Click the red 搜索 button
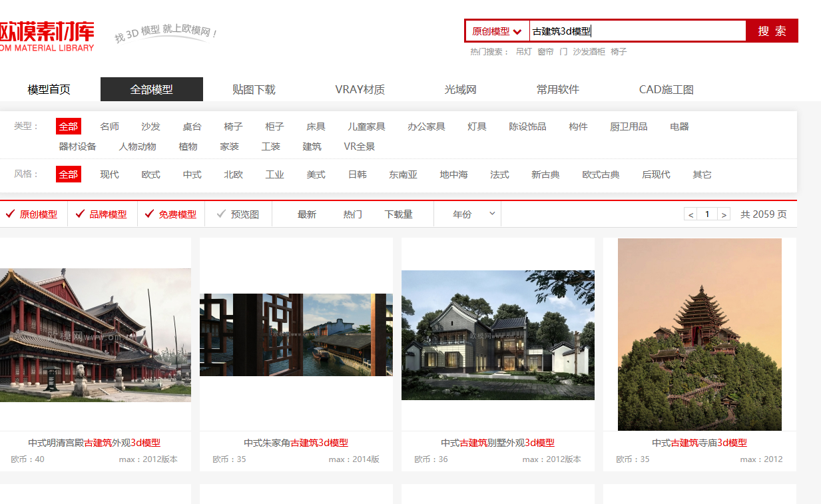Viewport: 821px width, 504px height. pos(772,31)
